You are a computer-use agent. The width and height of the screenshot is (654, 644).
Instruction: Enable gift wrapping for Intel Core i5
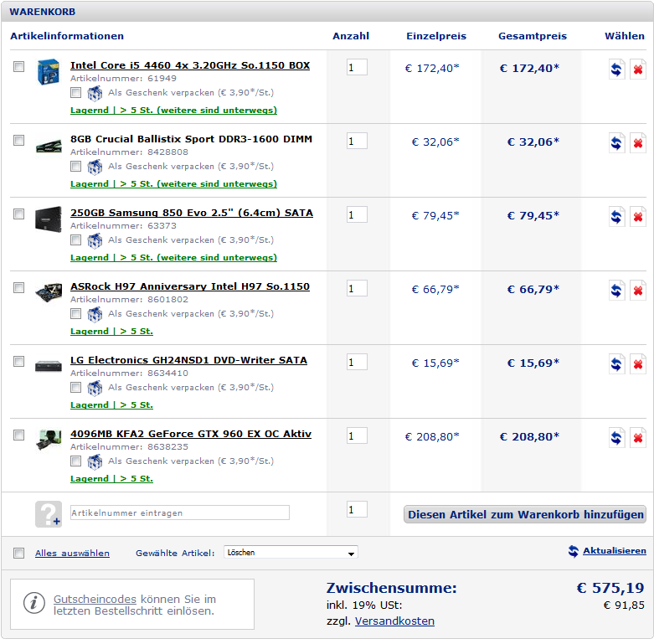75,93
